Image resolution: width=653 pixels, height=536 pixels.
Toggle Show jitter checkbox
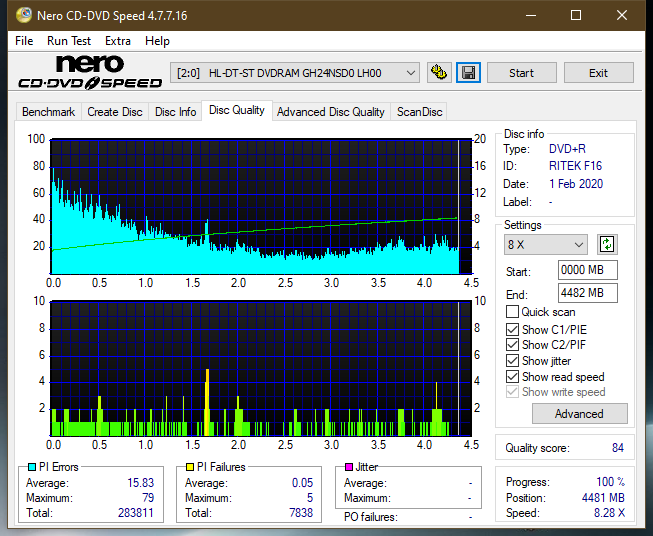(512, 361)
